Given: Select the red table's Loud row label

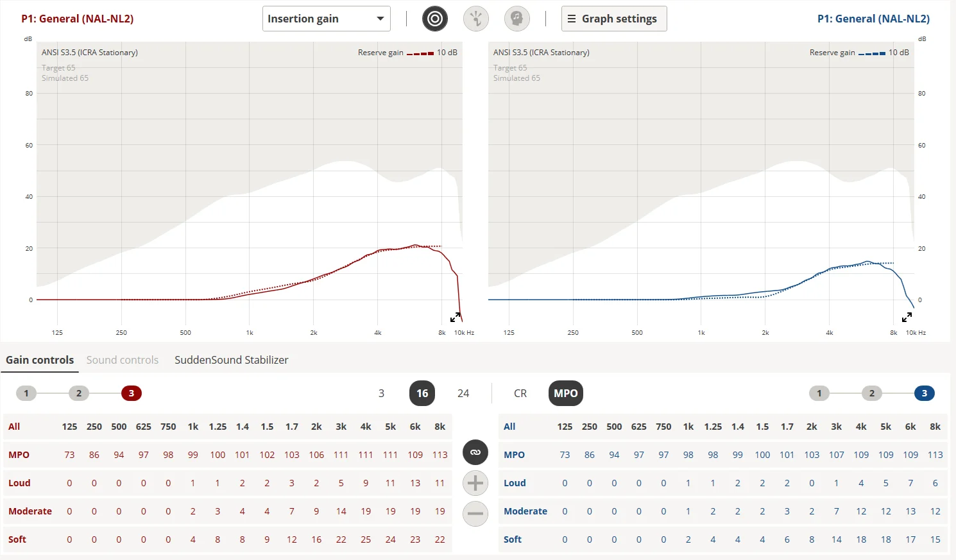Looking at the screenshot, I should [19, 483].
